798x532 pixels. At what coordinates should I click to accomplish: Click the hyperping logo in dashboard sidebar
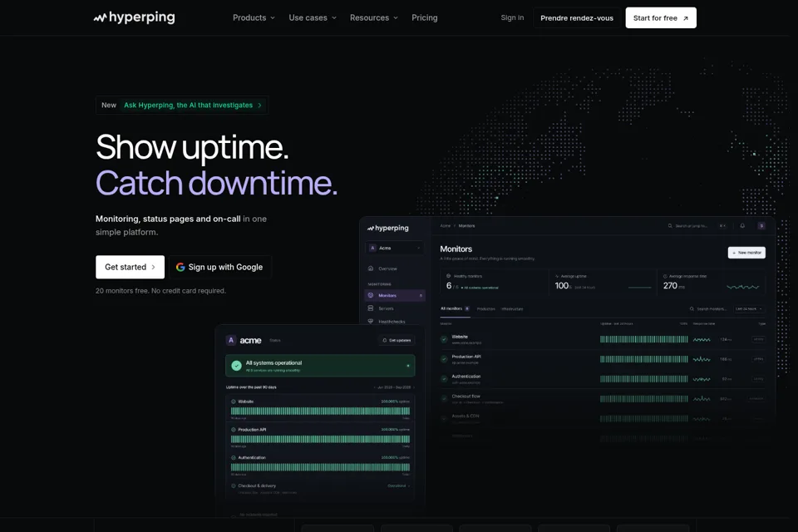coord(388,228)
